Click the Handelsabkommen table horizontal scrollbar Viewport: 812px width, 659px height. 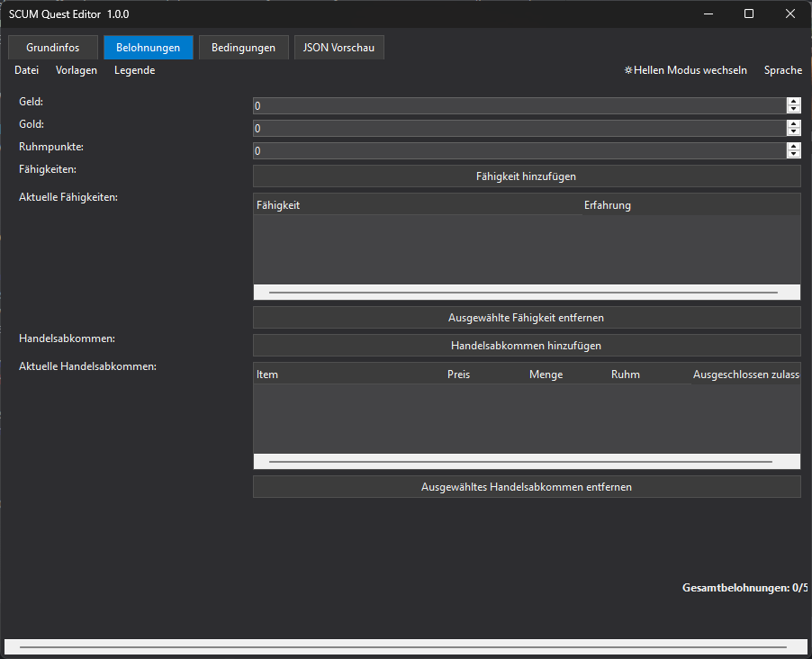click(x=520, y=462)
